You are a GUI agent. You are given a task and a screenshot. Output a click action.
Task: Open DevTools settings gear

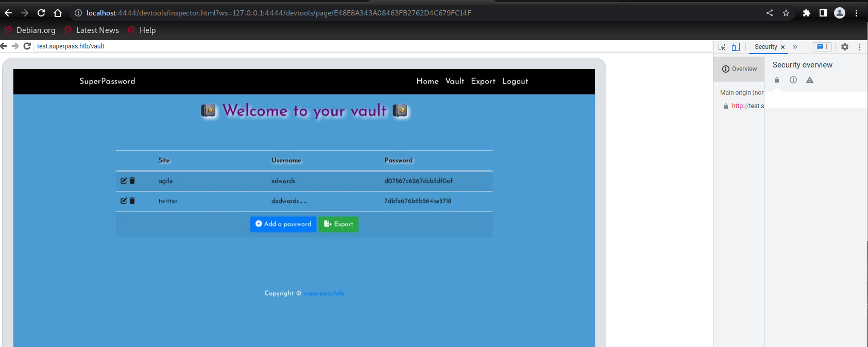pos(845,47)
